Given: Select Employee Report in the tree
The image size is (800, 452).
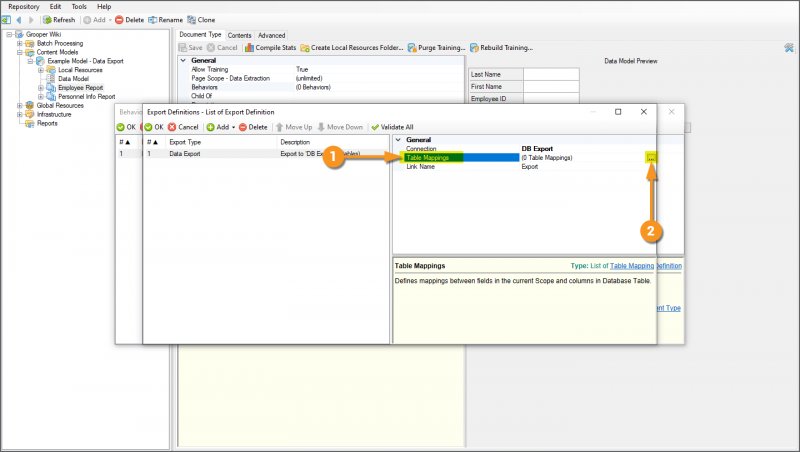Looking at the screenshot, I should click(x=80, y=88).
